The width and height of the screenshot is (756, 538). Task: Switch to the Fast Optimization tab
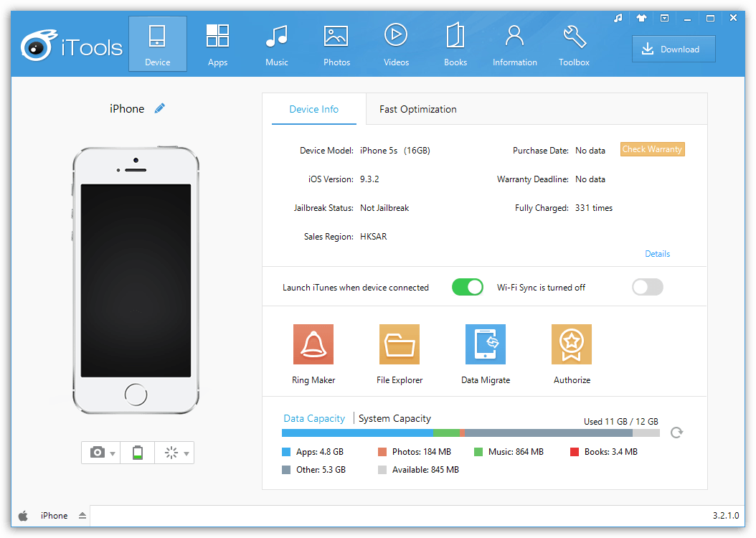click(417, 110)
